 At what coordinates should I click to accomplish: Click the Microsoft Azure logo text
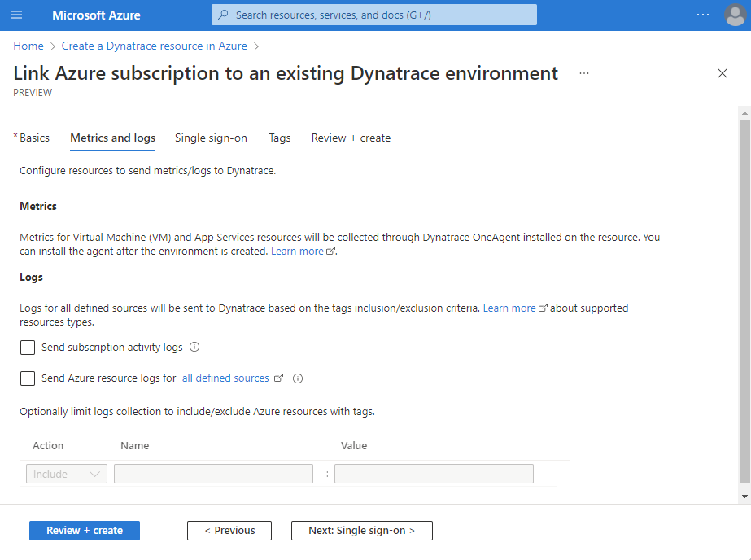coord(96,15)
